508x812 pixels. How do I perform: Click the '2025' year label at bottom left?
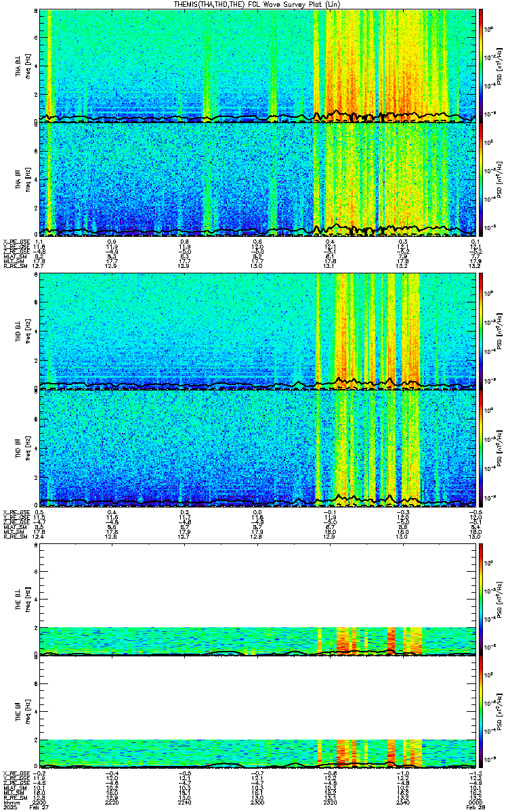tap(9, 809)
